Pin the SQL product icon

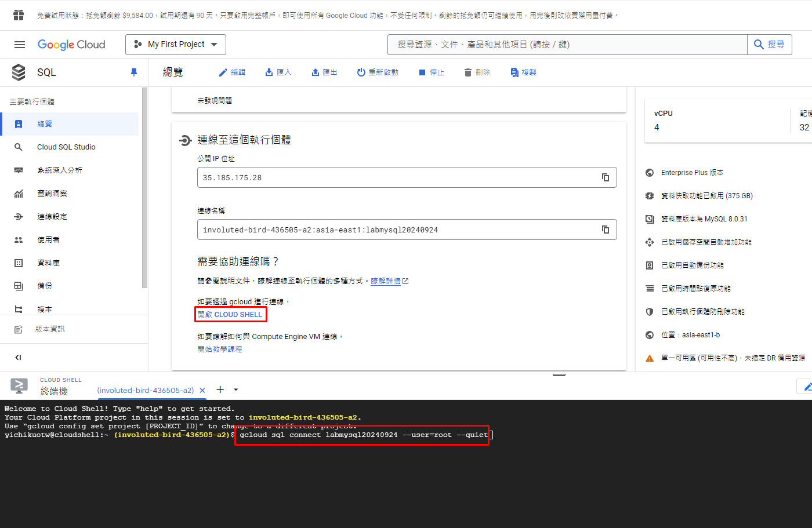point(134,72)
